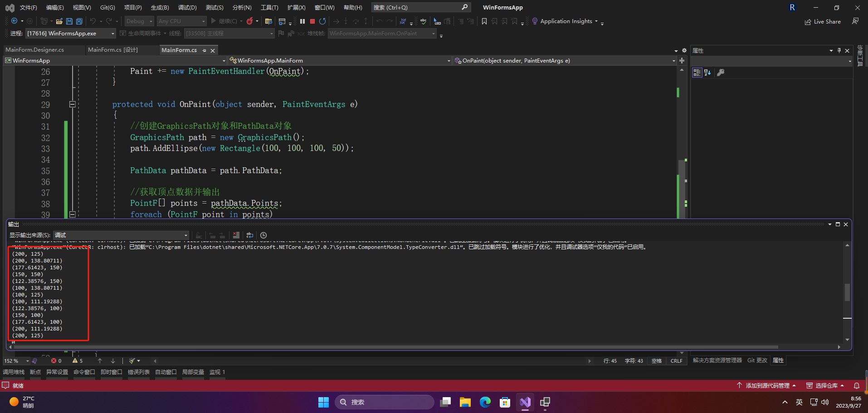
Task: Open Windows Start menu on the taskbar
Action: 323,402
